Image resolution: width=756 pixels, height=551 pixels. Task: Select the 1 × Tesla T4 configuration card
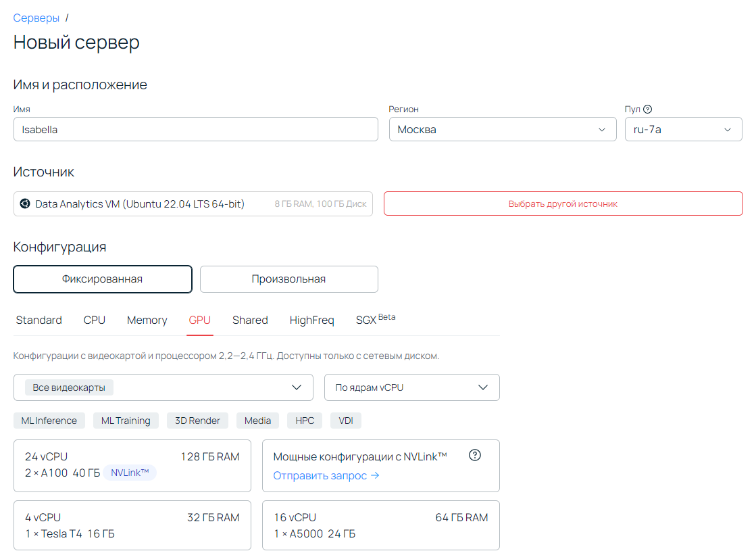pyautogui.click(x=132, y=525)
